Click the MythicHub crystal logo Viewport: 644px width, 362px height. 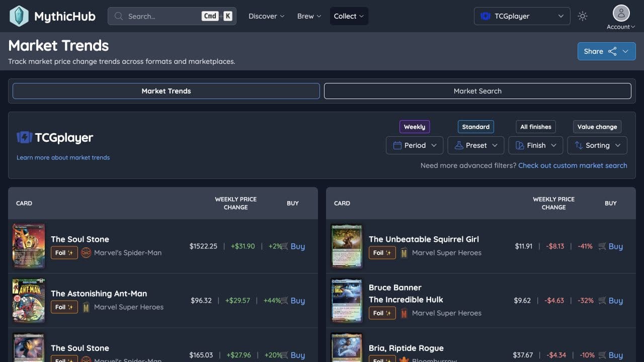tap(19, 16)
